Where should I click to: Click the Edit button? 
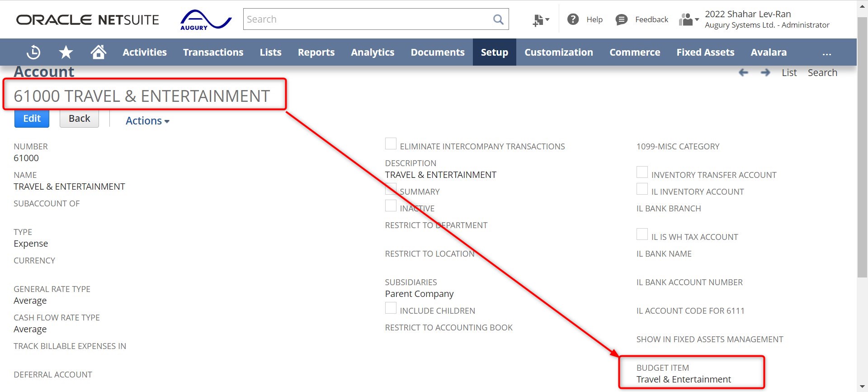[x=32, y=119]
